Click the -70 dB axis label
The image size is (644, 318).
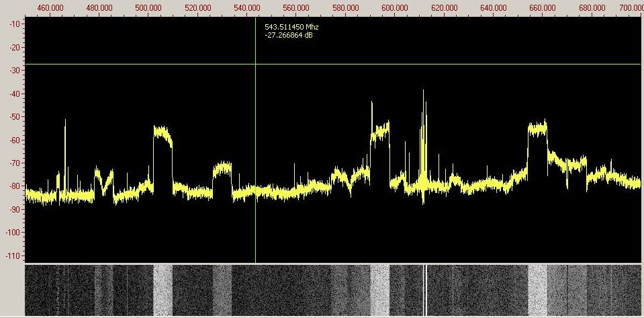pyautogui.click(x=14, y=163)
